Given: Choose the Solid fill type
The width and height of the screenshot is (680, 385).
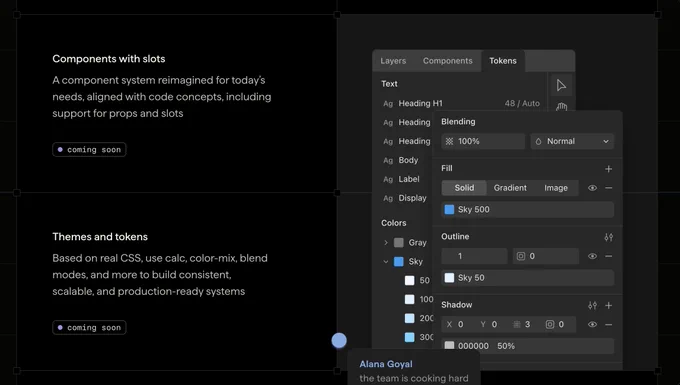Looking at the screenshot, I should click(x=464, y=188).
